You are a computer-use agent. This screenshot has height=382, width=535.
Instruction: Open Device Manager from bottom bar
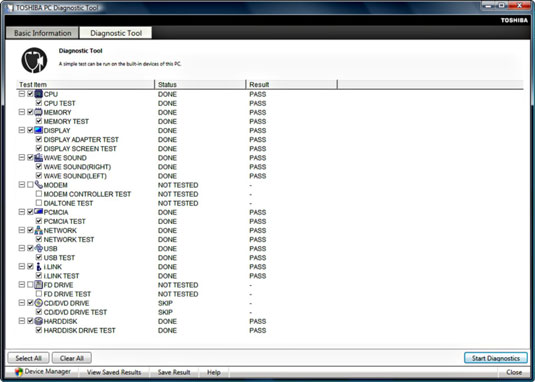(43, 372)
